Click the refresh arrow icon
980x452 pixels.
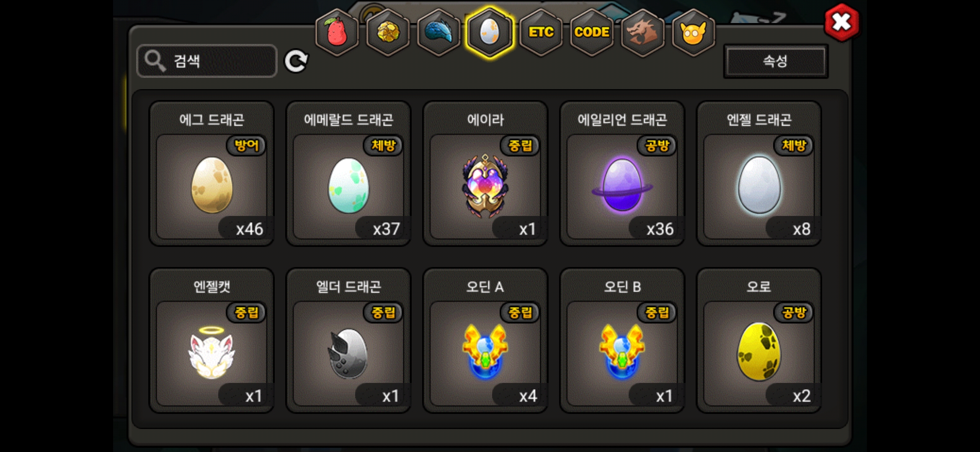click(x=296, y=62)
